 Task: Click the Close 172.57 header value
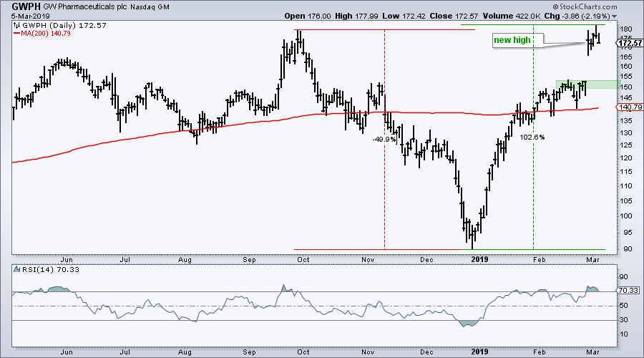tap(454, 16)
